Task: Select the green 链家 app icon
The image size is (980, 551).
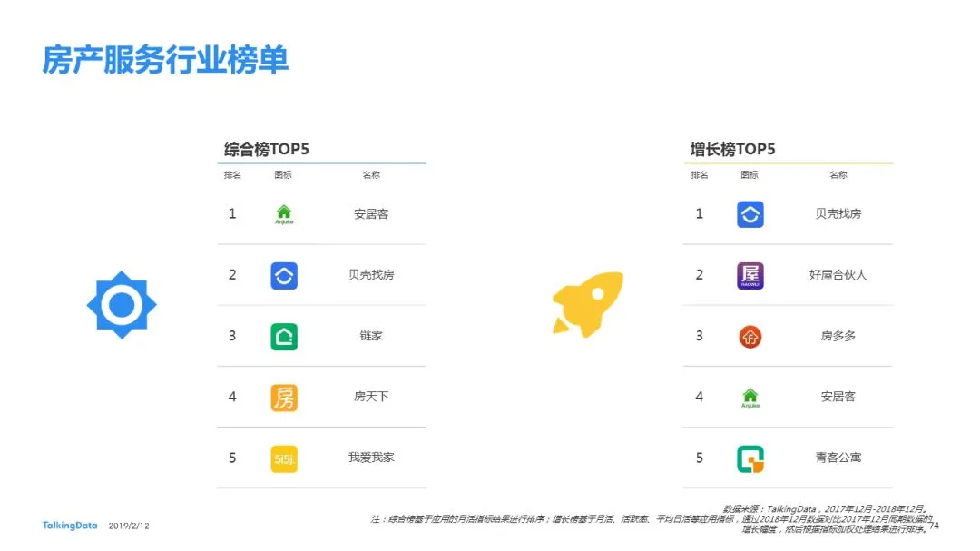Action: coord(284,337)
